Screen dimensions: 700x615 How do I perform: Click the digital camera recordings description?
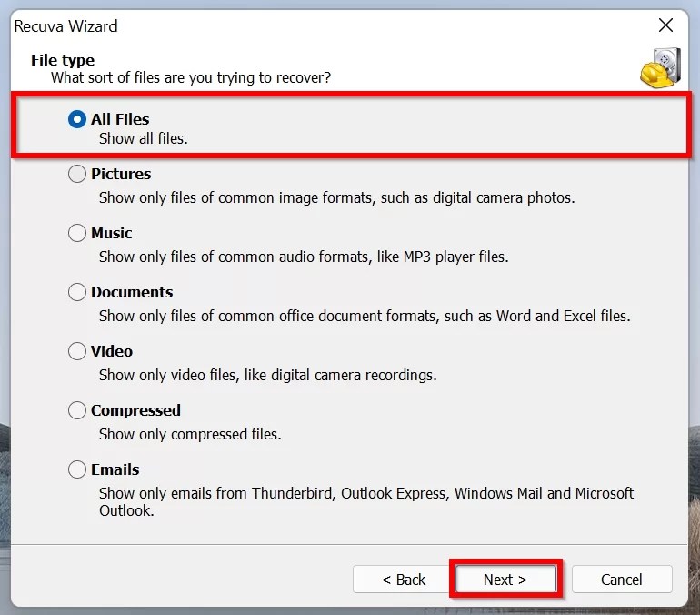(268, 375)
